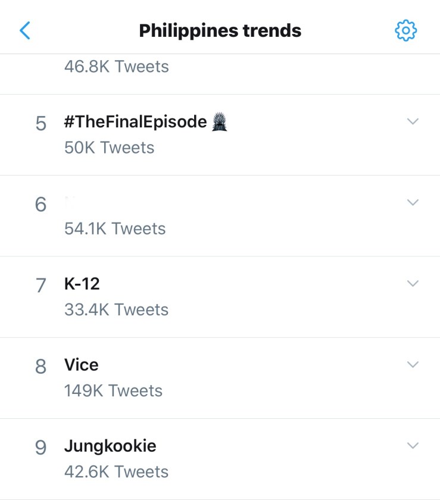440x504 pixels.
Task: Open the #TheFinalEpisode hashtag trend
Action: [x=135, y=123]
